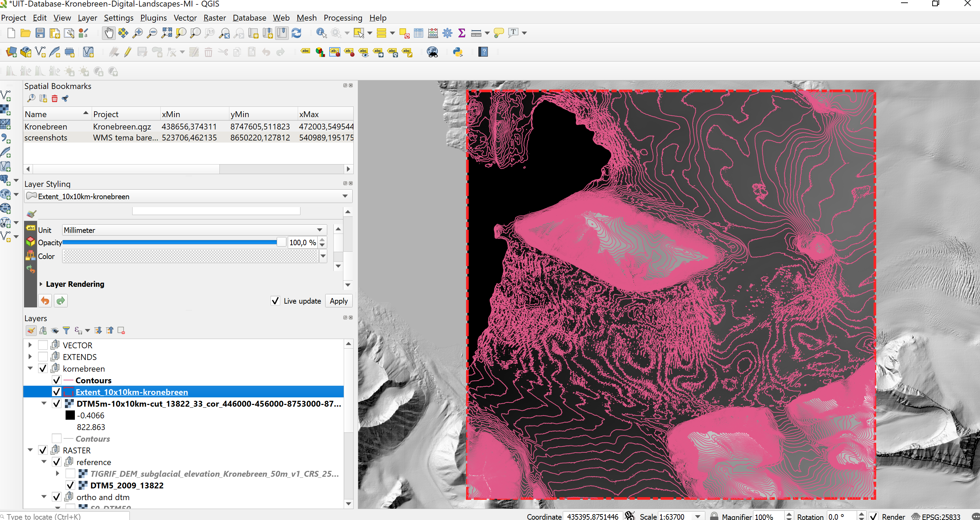Open the Unit Millimeter dropdown
The width and height of the screenshot is (980, 520).
click(x=194, y=230)
